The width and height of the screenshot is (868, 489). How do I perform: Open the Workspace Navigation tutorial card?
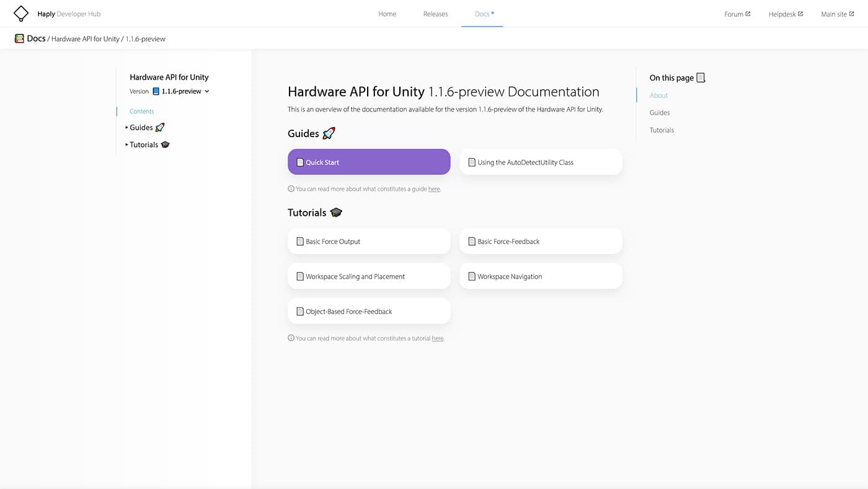click(x=540, y=276)
